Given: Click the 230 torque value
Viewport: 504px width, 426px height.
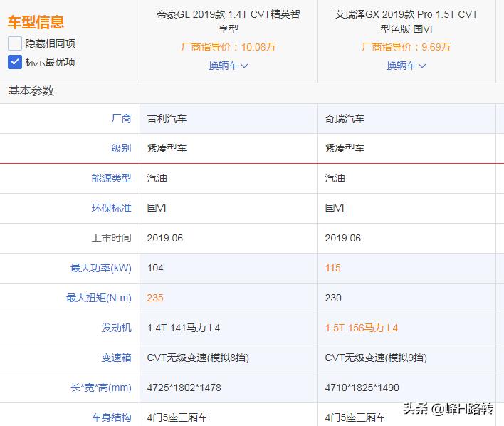Looking at the screenshot, I should coord(333,298).
